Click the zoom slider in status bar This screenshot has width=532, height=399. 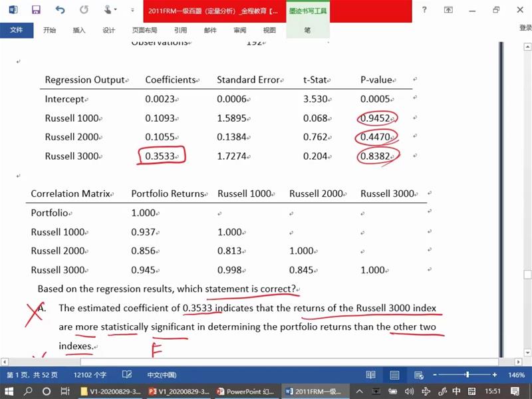click(x=467, y=375)
